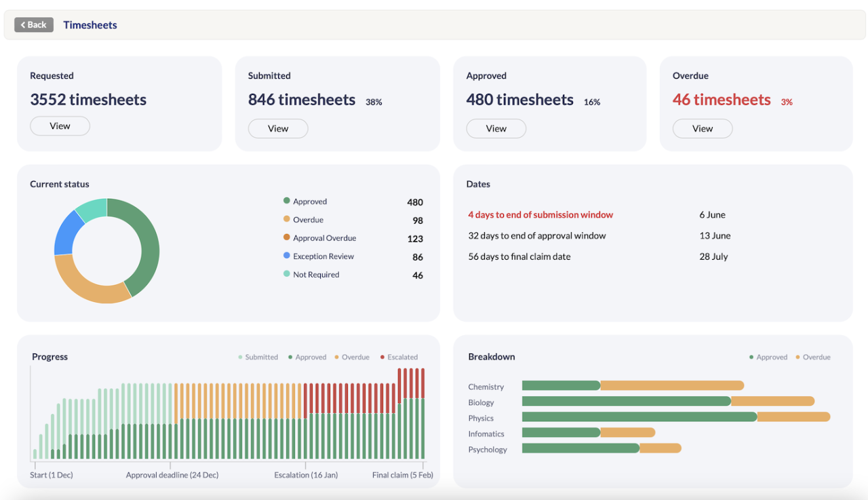Screen dimensions: 868x500
Task: Click the blue Exception Review legend marker
Action: coord(287,256)
